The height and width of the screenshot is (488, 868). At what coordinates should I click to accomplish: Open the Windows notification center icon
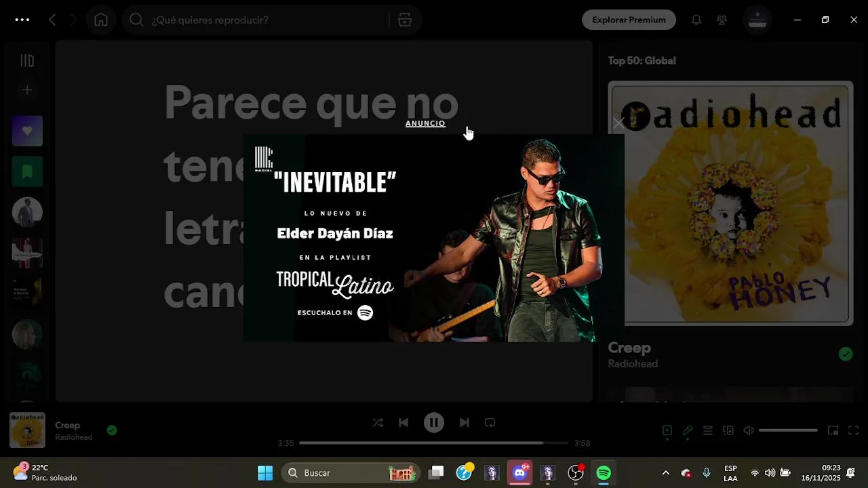(851, 472)
